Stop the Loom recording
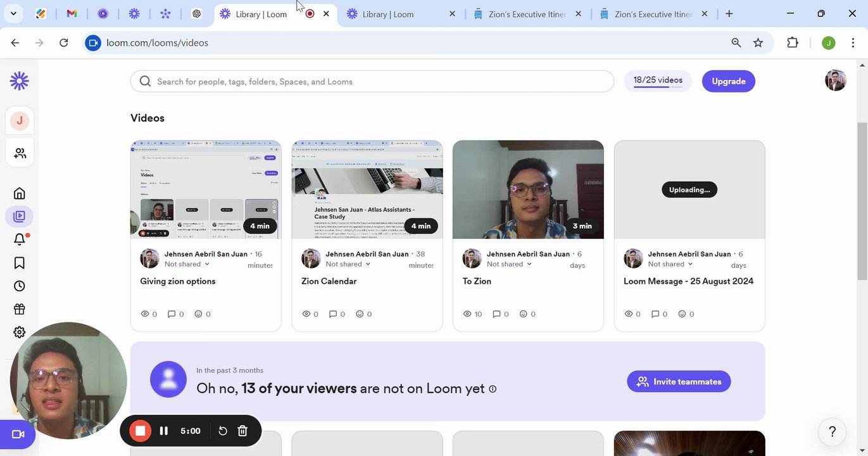The image size is (868, 456). point(141,431)
